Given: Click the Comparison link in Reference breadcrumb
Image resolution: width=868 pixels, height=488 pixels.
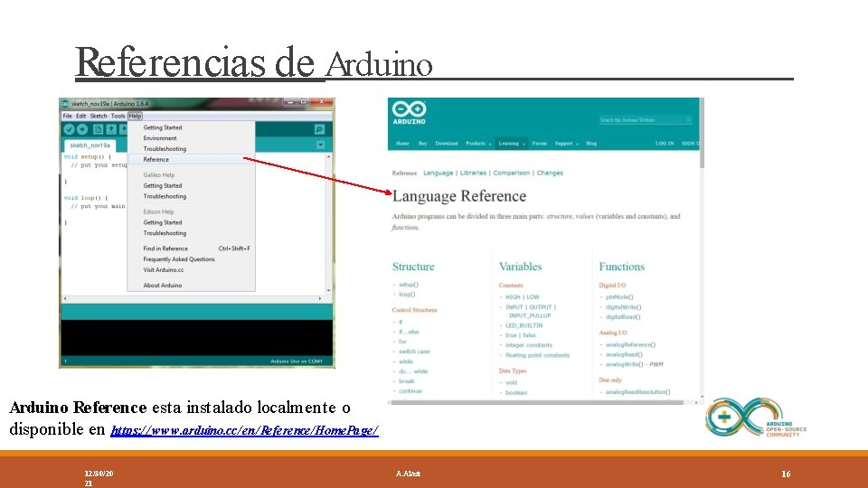Looking at the screenshot, I should [511, 174].
